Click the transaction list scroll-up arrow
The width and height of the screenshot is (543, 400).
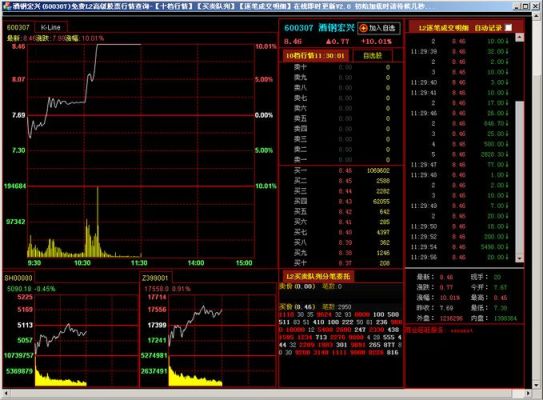coord(519,37)
